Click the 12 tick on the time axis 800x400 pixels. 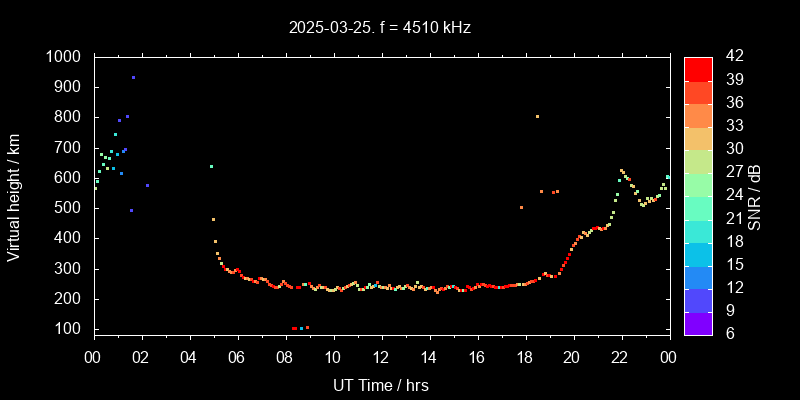[380, 355]
